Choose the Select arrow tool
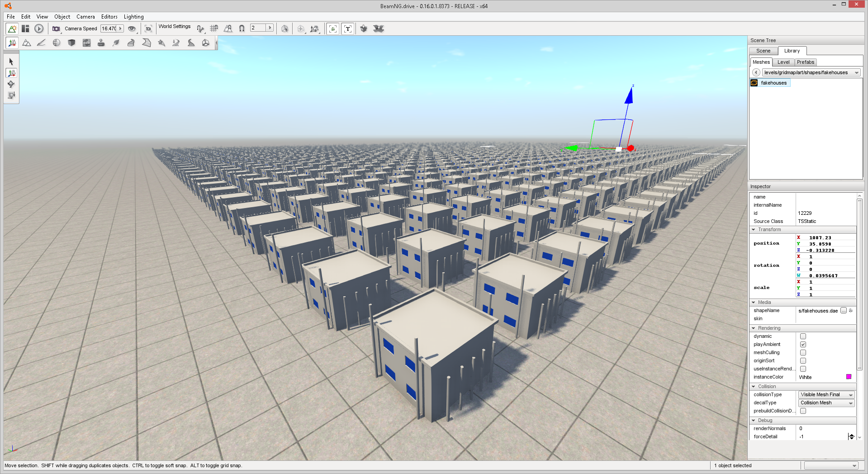Viewport: 868px width, 474px height. coord(11,62)
